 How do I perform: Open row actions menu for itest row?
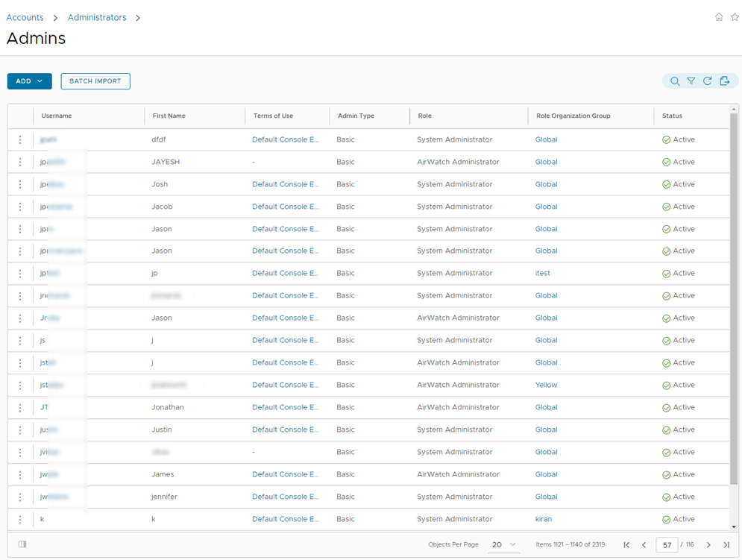click(20, 273)
